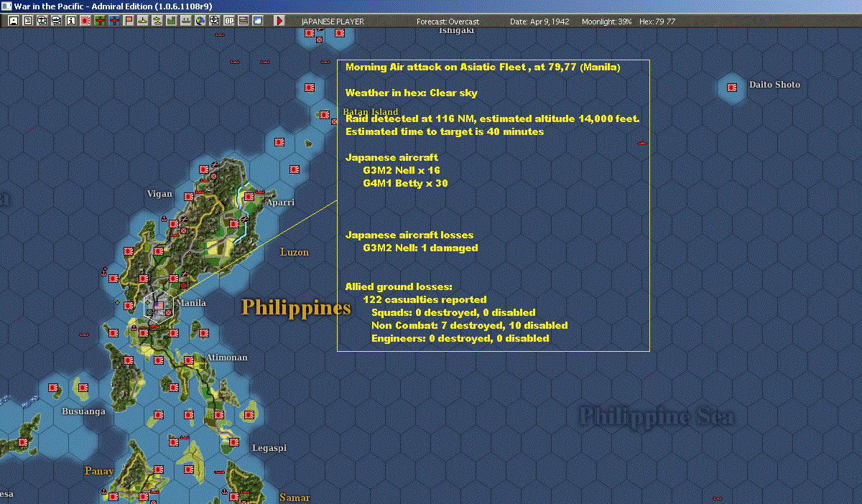Click the app icon in the title bar

(x=6, y=6)
